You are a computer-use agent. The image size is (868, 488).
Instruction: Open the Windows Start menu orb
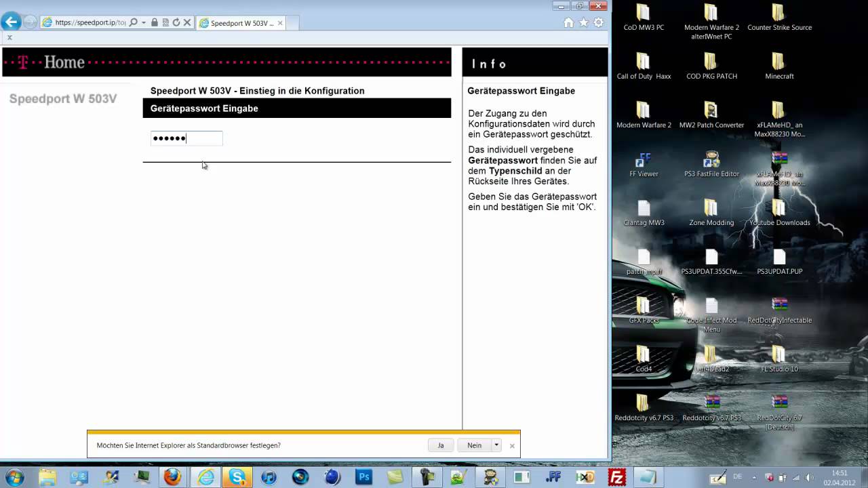(14, 477)
